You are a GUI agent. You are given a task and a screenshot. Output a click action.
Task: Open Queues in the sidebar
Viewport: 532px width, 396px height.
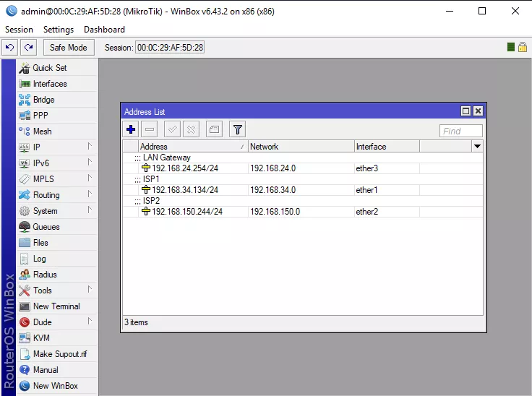(57, 227)
